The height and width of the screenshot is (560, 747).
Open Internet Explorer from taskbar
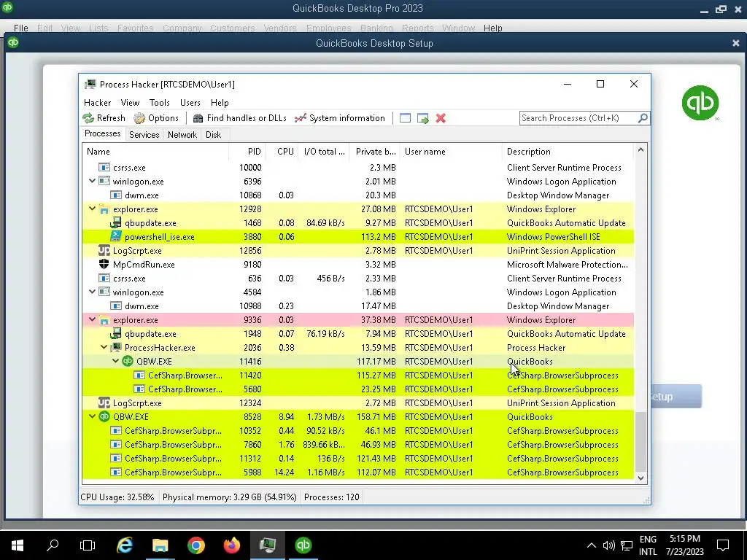(x=124, y=545)
